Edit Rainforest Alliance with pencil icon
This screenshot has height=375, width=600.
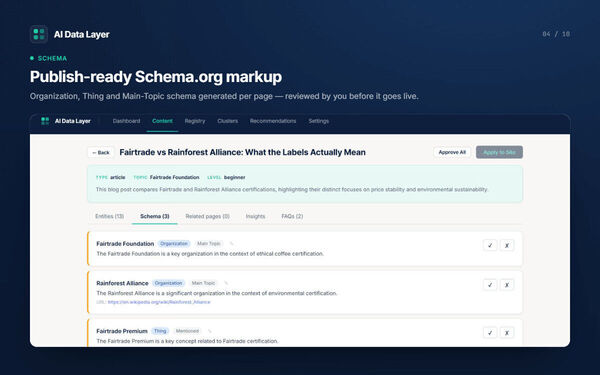226,283
